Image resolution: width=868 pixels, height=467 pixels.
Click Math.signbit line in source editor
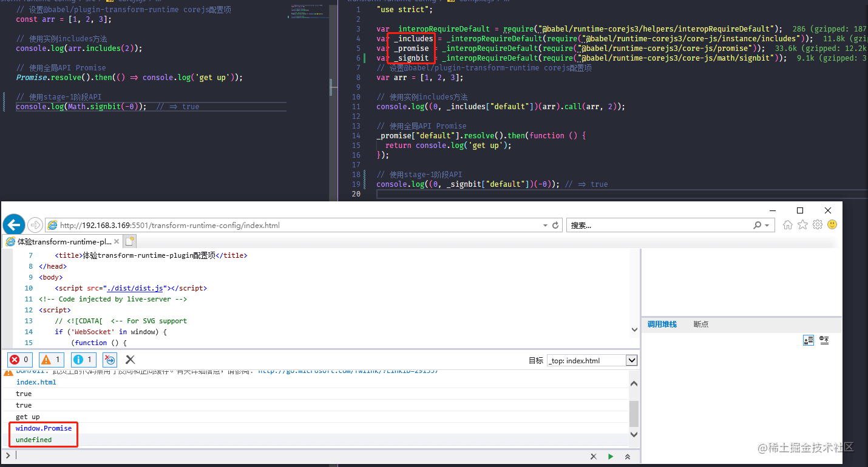(107, 107)
